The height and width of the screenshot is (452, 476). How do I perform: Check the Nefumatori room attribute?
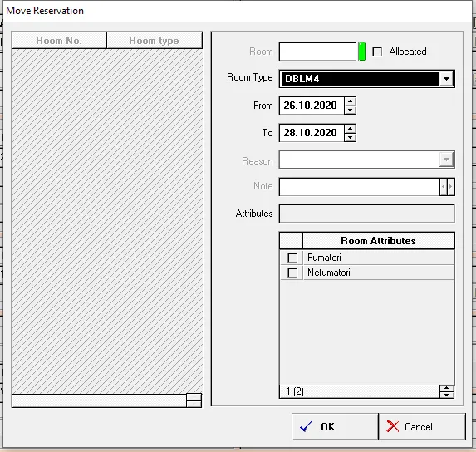click(292, 273)
